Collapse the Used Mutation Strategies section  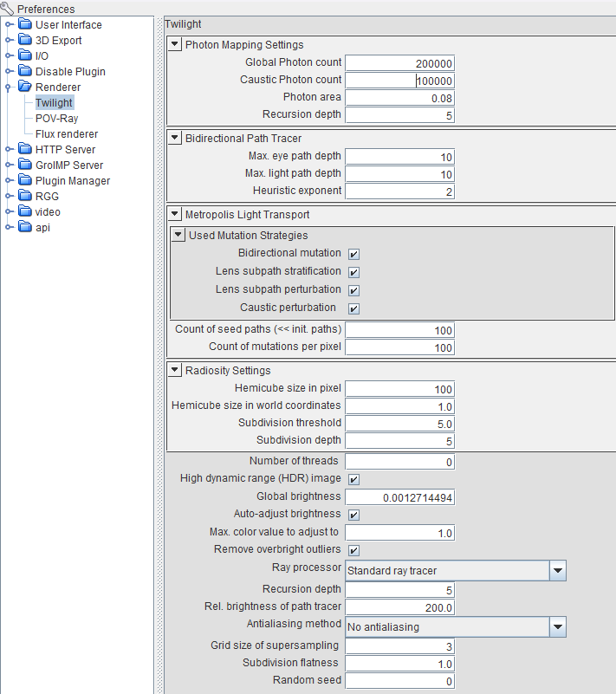point(178,235)
